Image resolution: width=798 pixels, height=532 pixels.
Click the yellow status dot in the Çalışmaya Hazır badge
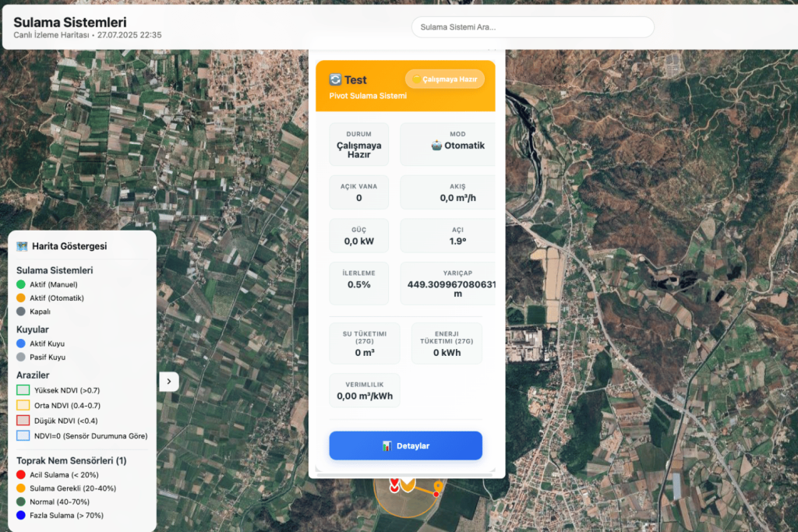416,79
